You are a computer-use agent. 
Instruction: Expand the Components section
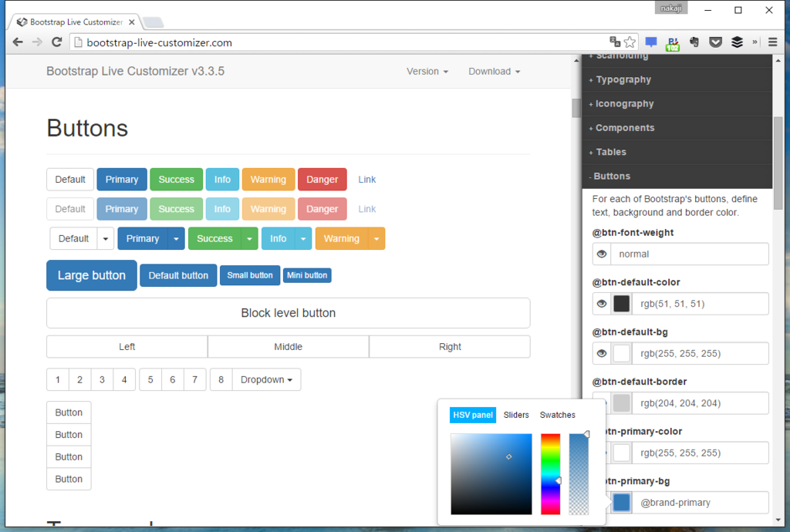(x=677, y=128)
